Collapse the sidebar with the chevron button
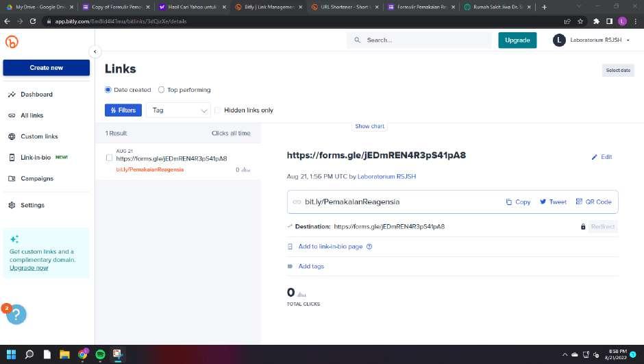This screenshot has height=364, width=644. tap(95, 52)
